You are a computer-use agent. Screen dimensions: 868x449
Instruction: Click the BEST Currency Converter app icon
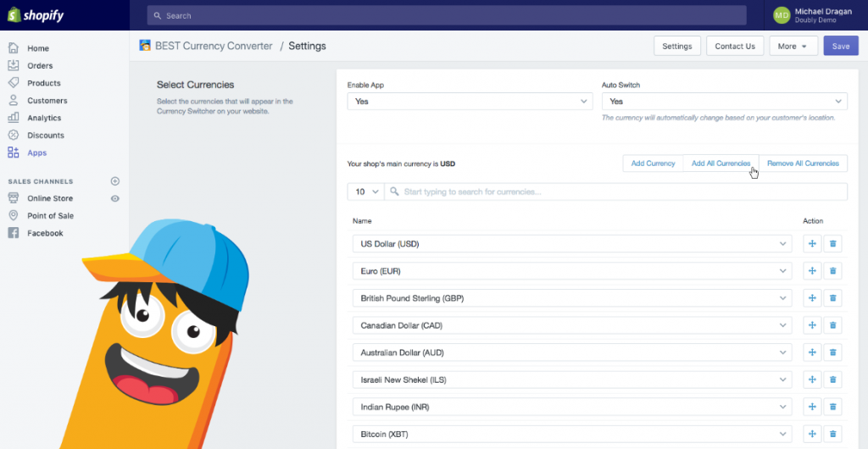click(145, 46)
